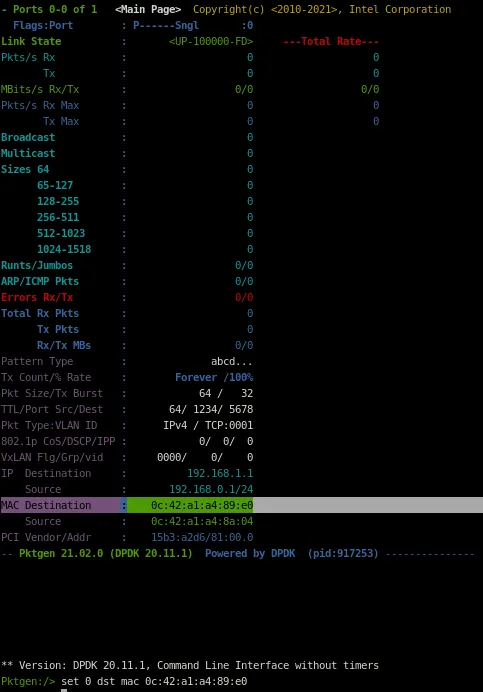Click the "---Total Rate---" heading

tap(331, 41)
